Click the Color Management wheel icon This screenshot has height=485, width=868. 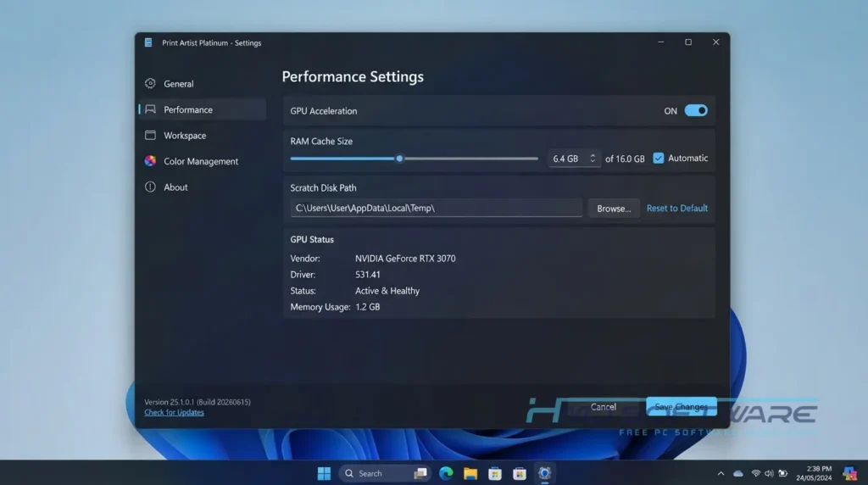tap(150, 161)
